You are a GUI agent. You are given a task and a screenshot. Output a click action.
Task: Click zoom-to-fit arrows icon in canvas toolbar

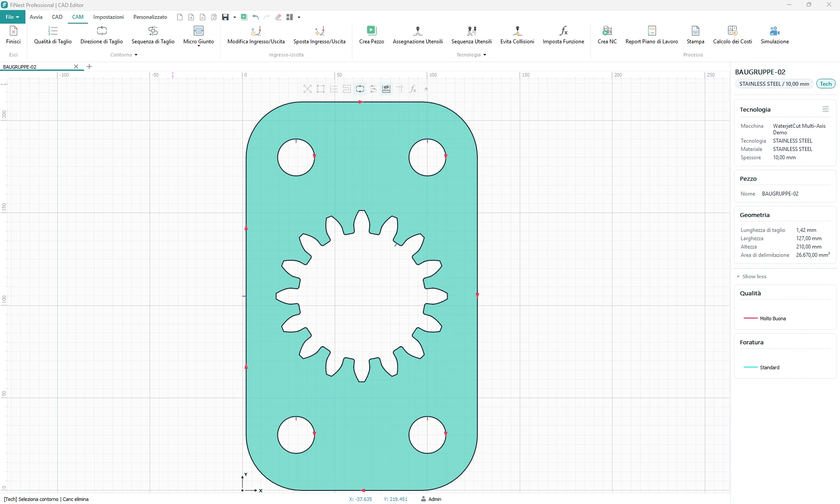point(308,89)
